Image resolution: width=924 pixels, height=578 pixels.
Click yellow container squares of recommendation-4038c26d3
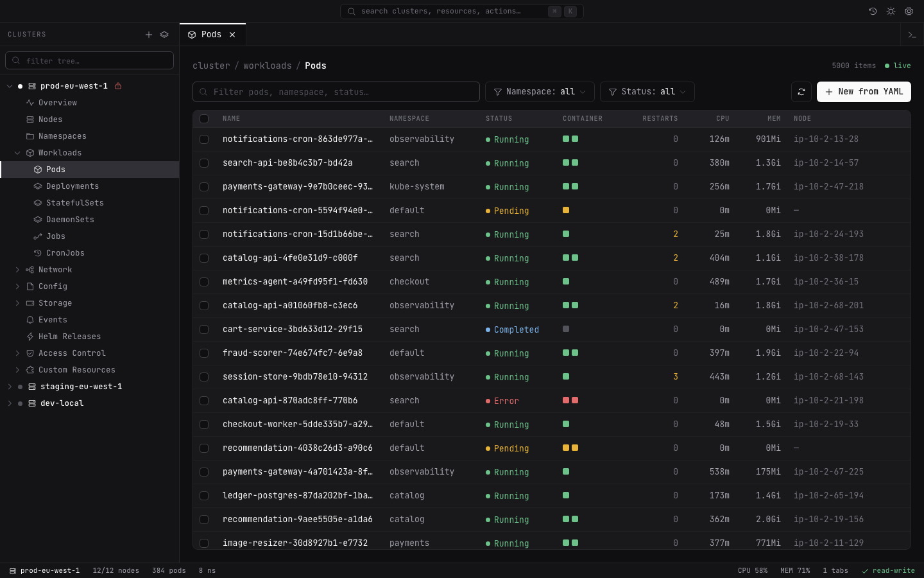(x=570, y=448)
